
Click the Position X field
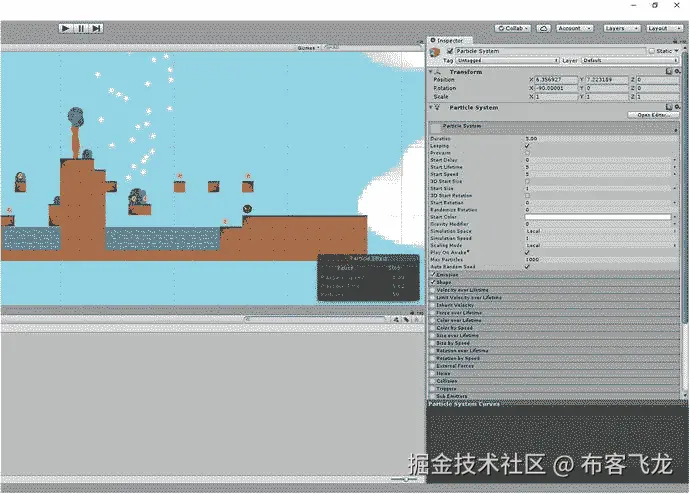coord(556,80)
